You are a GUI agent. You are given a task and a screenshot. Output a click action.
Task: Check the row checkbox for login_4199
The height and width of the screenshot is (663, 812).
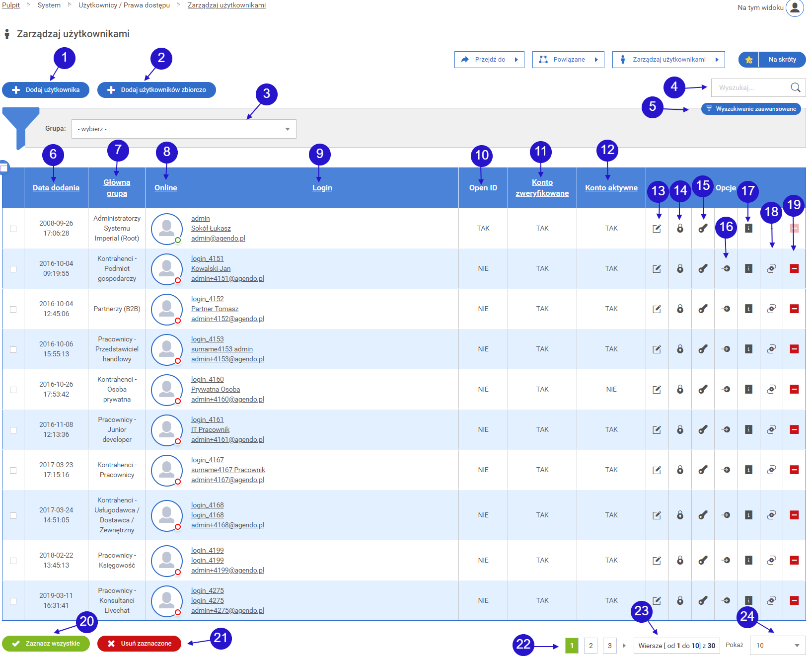(x=13, y=561)
